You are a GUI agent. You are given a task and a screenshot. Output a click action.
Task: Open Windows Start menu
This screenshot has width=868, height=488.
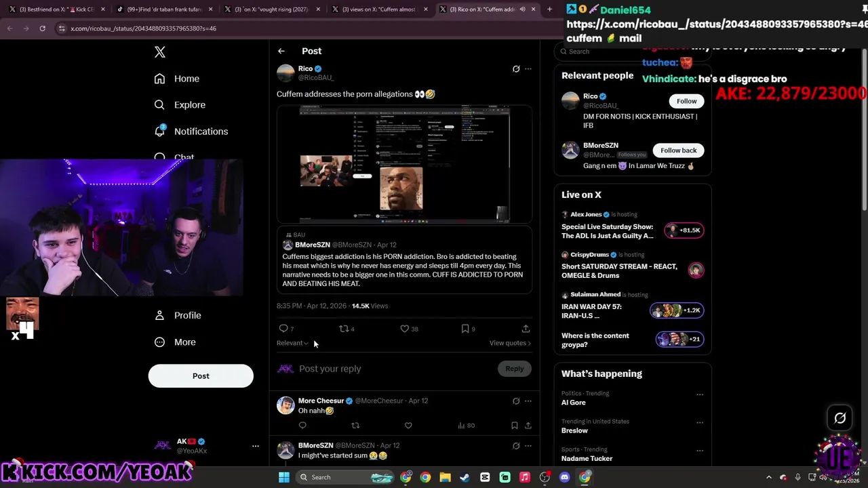pyautogui.click(x=284, y=477)
